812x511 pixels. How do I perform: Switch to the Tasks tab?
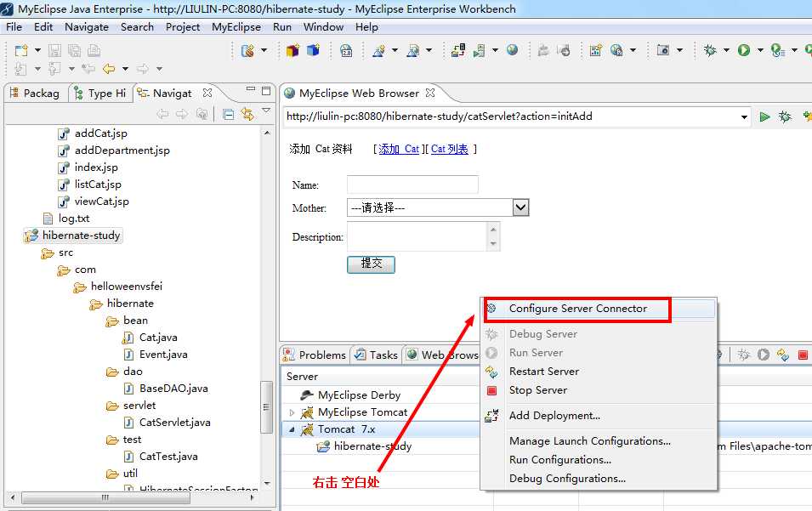[x=377, y=355]
